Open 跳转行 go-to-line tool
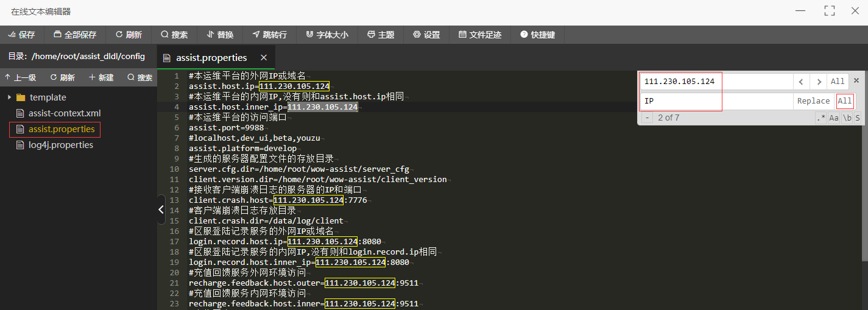 [x=270, y=35]
